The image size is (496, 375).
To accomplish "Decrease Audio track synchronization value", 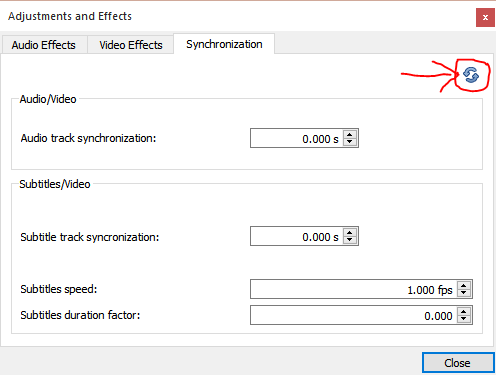I will point(350,142).
